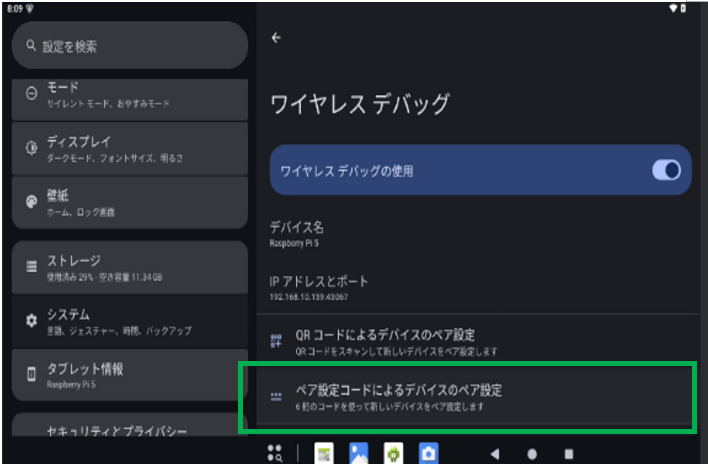
Task: Toggle the ワイヤレス デバッグの使用 switch
Action: (x=666, y=171)
